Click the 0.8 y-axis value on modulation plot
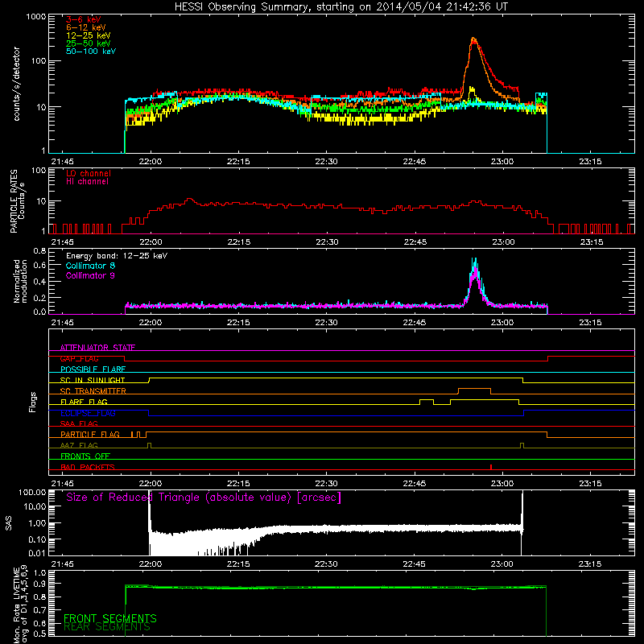 pyautogui.click(x=39, y=250)
